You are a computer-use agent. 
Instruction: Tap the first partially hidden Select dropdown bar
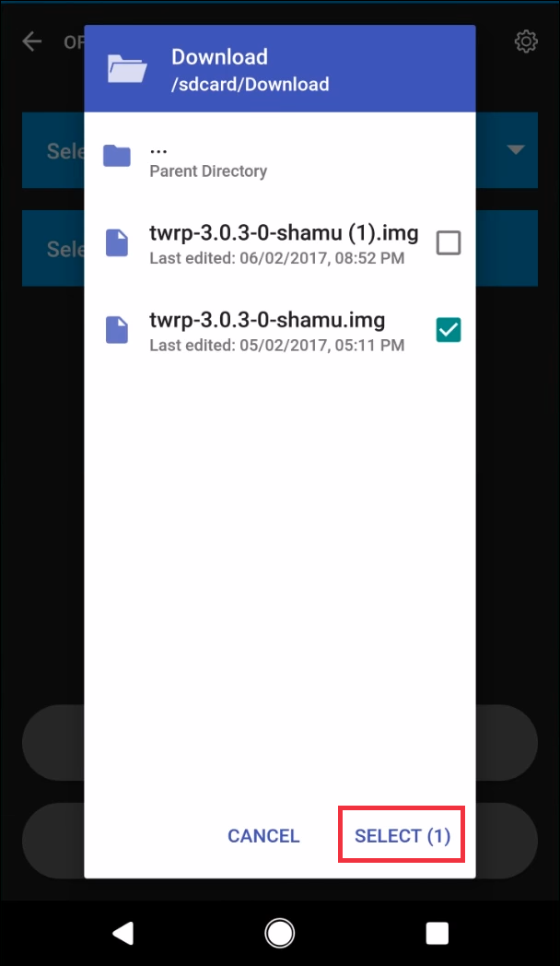52,150
